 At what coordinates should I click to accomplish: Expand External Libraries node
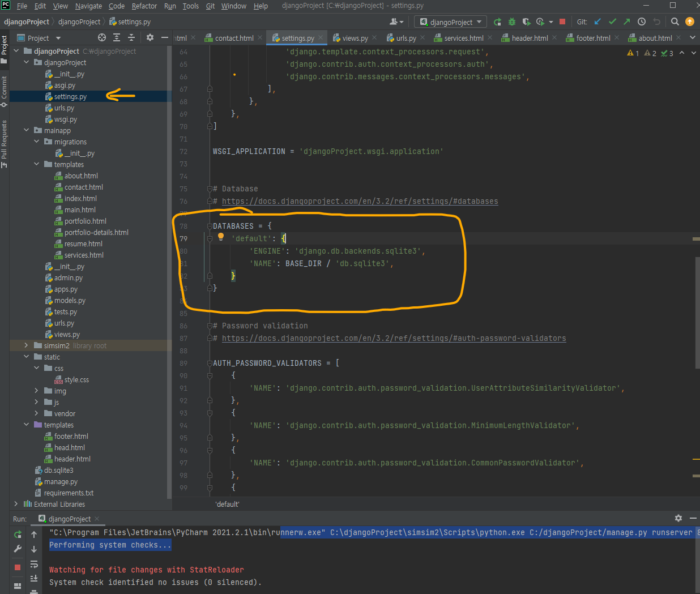point(16,504)
